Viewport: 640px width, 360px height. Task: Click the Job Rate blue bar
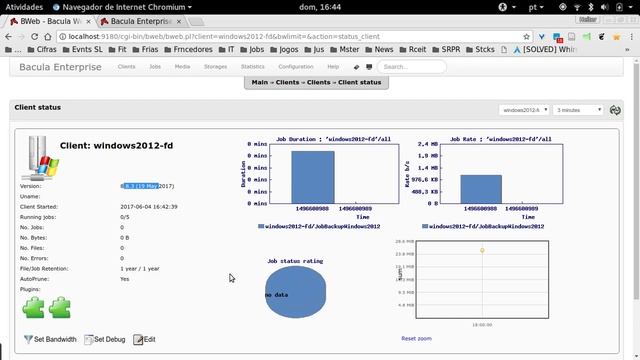coord(481,189)
